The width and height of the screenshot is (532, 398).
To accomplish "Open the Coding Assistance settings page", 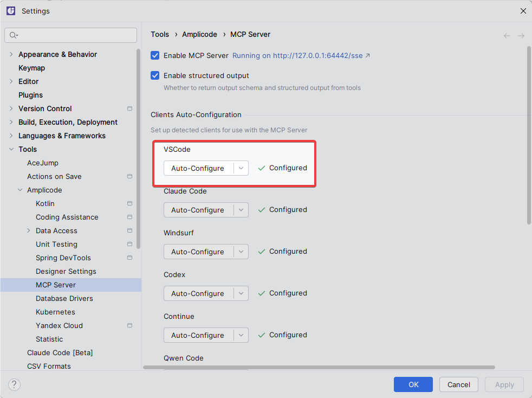I will [67, 217].
